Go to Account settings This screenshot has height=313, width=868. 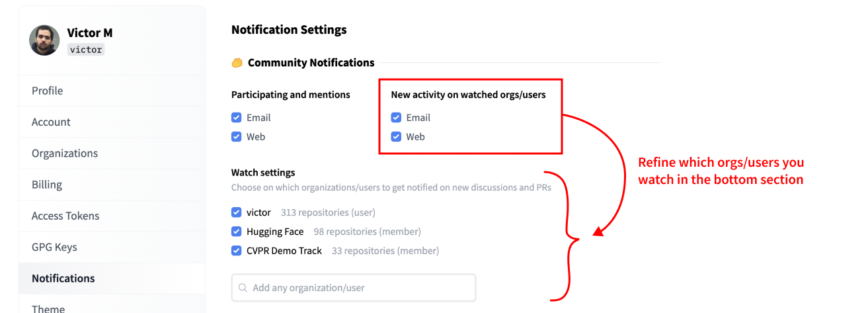(x=51, y=122)
